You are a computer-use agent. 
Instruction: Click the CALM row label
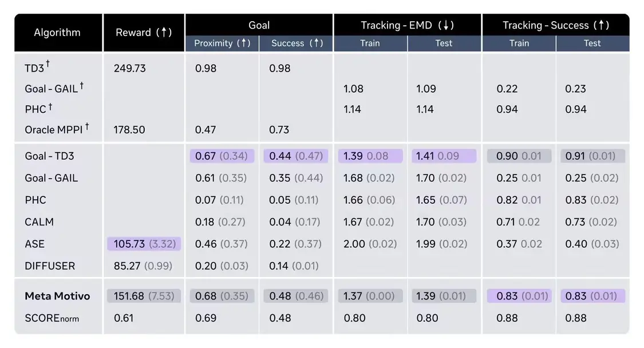point(39,222)
